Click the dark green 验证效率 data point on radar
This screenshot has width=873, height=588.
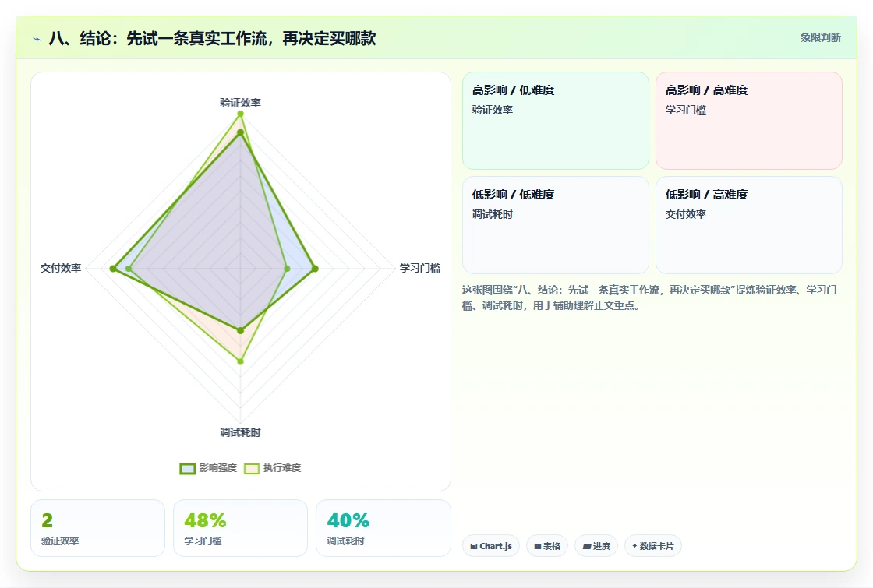241,132
